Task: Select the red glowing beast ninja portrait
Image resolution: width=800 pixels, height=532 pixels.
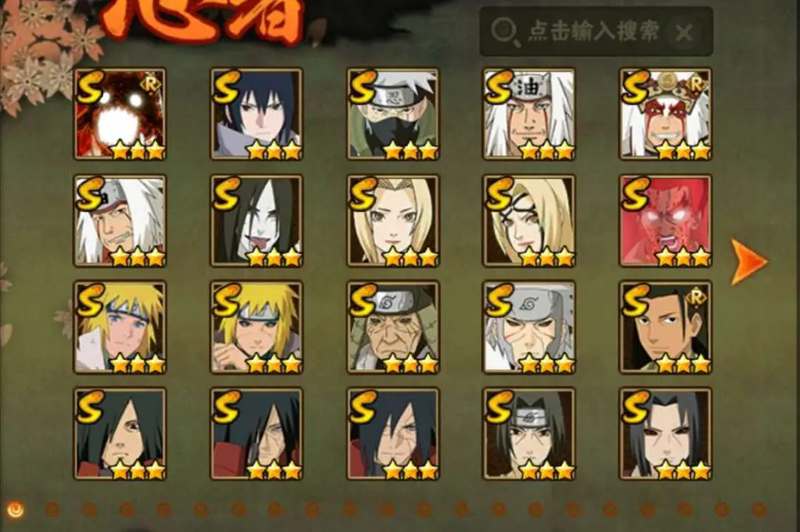Action: tap(120, 114)
